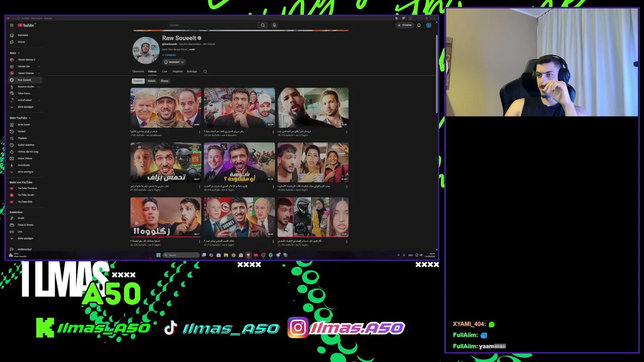Open the Abonniert subscription dropdown

coord(174,62)
